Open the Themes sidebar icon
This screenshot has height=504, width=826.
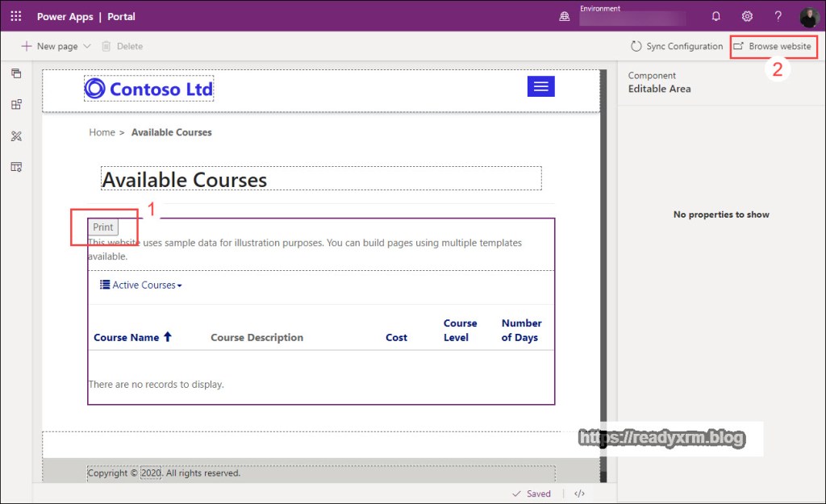16,136
